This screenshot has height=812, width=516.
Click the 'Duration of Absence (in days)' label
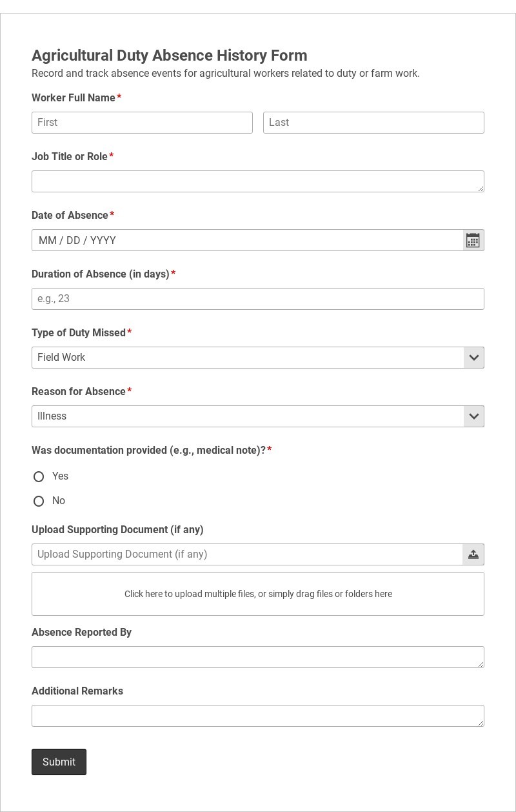[x=101, y=274]
